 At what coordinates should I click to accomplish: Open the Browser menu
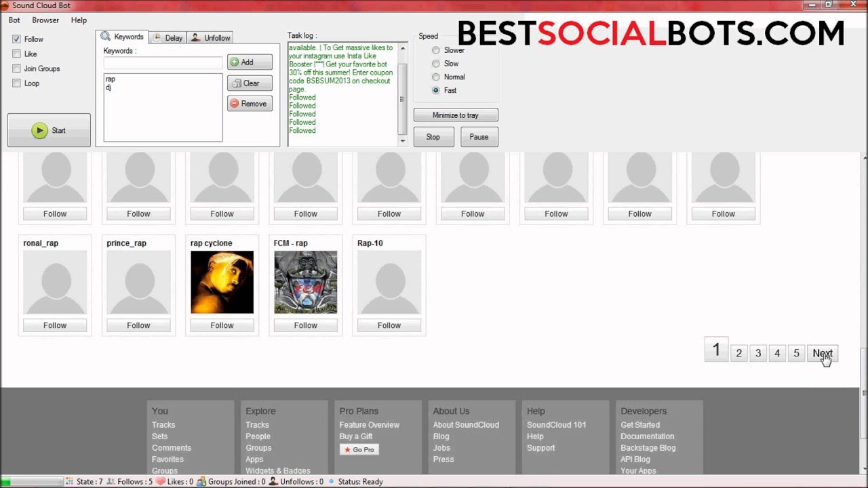tap(45, 20)
